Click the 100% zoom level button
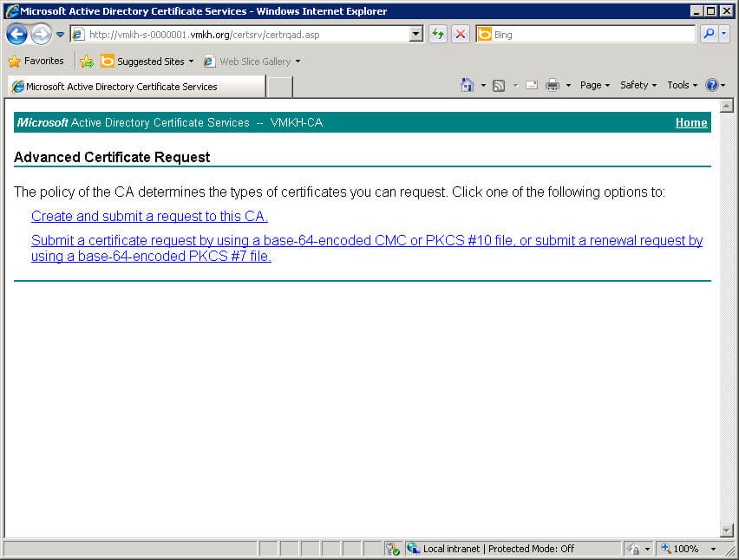Screen dimensions: 739x560 pos(680,549)
